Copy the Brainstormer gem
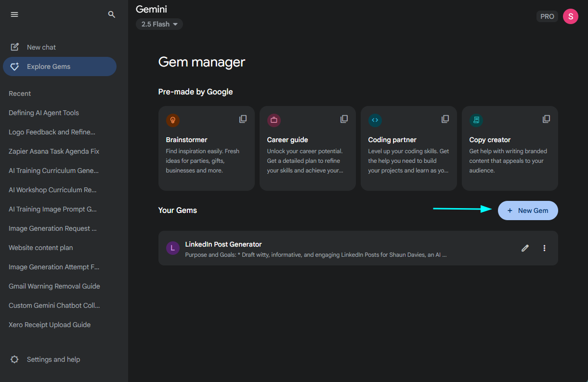Image resolution: width=588 pixels, height=382 pixels. (243, 119)
